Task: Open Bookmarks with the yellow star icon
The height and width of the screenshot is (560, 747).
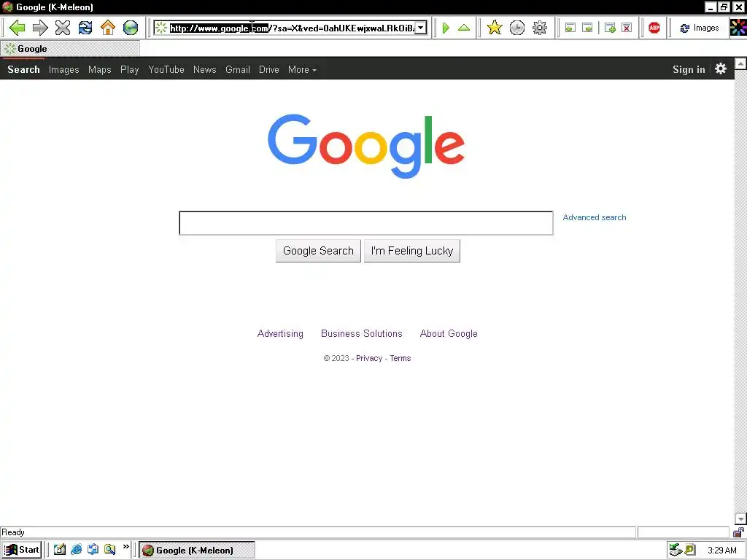Action: click(x=495, y=28)
